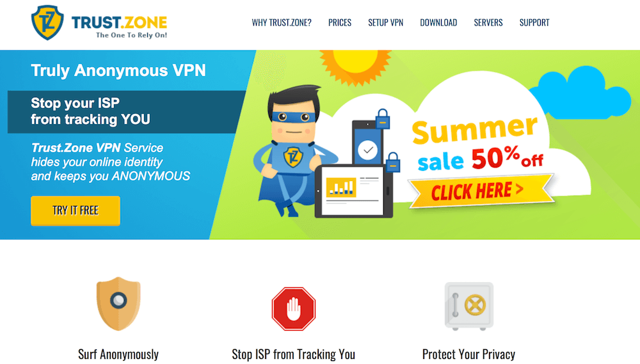Screen dimensions: 640x364
Task: Click the red stop-hand sign icon
Action: click(294, 308)
